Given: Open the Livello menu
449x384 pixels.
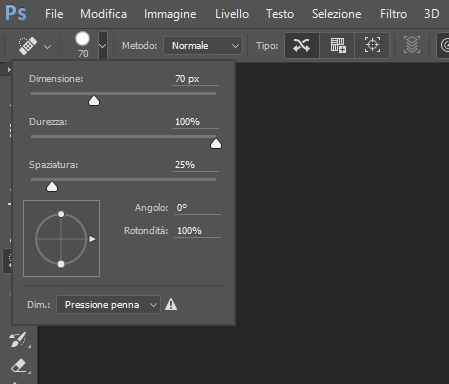Looking at the screenshot, I should point(232,14).
